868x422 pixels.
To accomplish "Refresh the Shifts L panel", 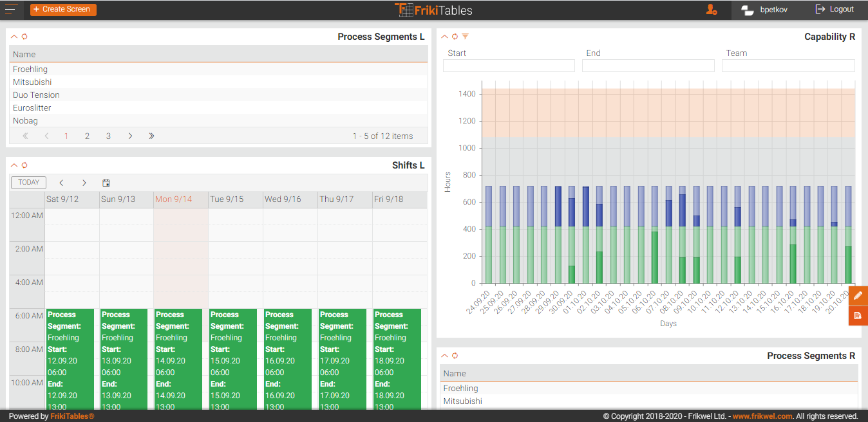I will (x=24, y=165).
